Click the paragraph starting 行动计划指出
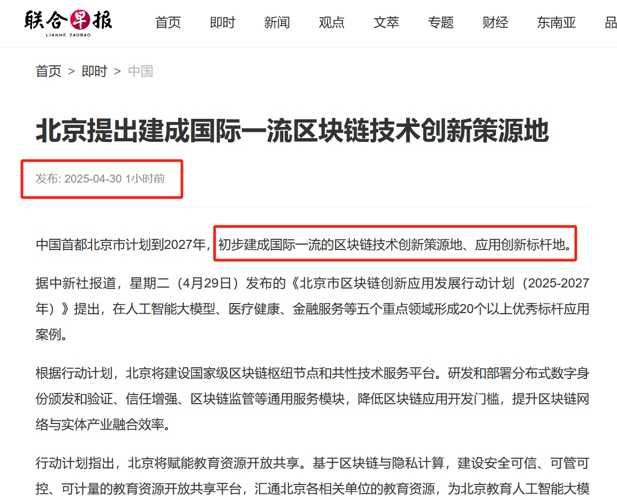The height and width of the screenshot is (500, 617). pos(312,476)
